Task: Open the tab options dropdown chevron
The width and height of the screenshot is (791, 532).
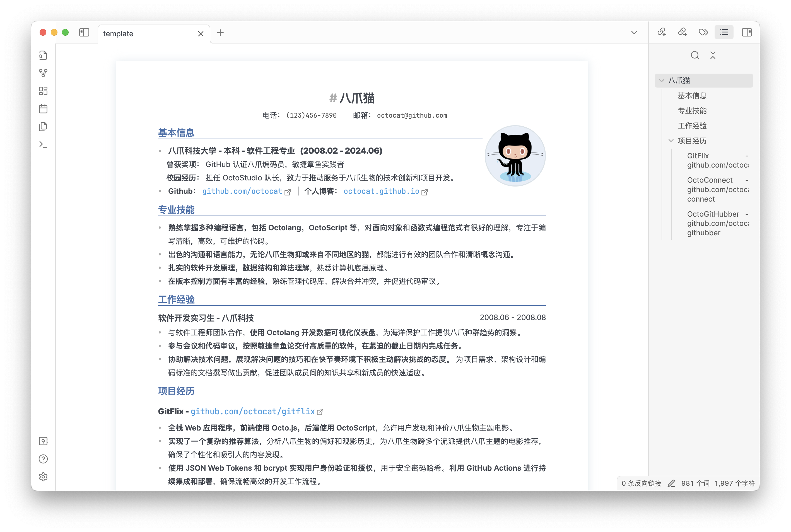Action: [634, 32]
